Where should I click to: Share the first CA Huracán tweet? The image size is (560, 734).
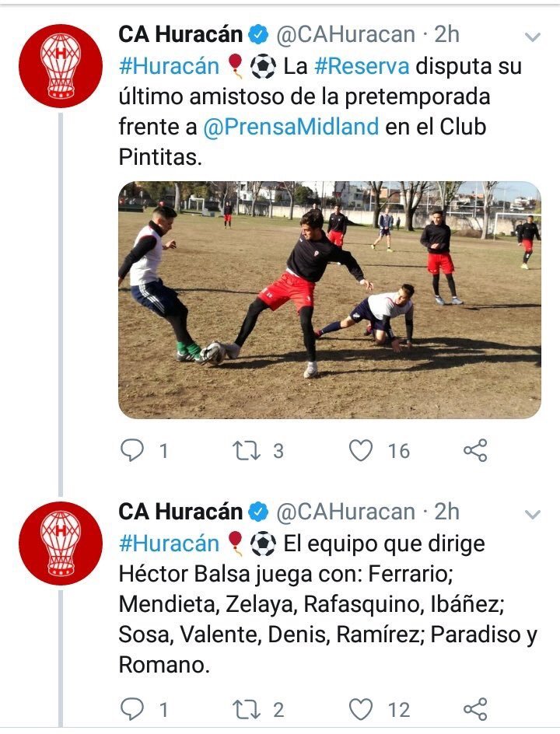click(x=475, y=450)
